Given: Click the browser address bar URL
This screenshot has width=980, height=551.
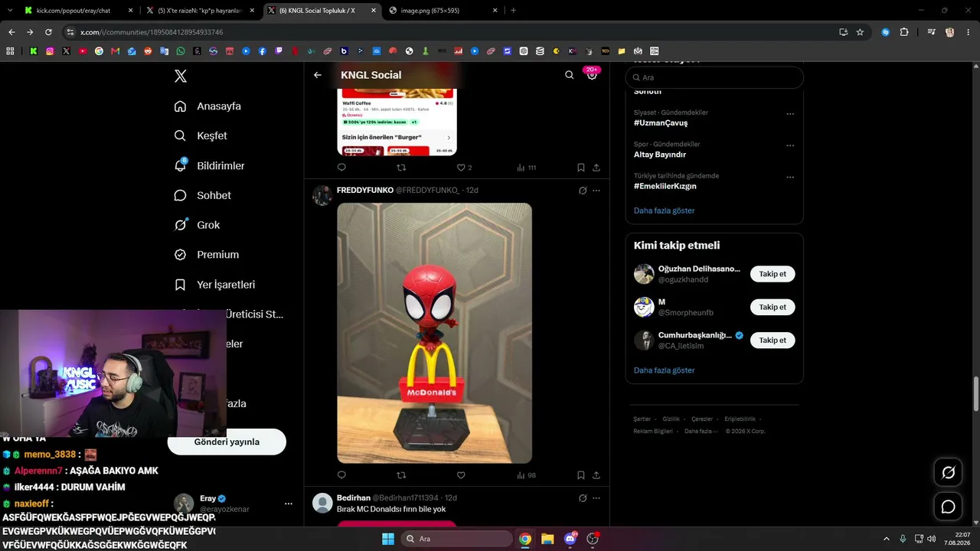Looking at the screenshot, I should 152,32.
